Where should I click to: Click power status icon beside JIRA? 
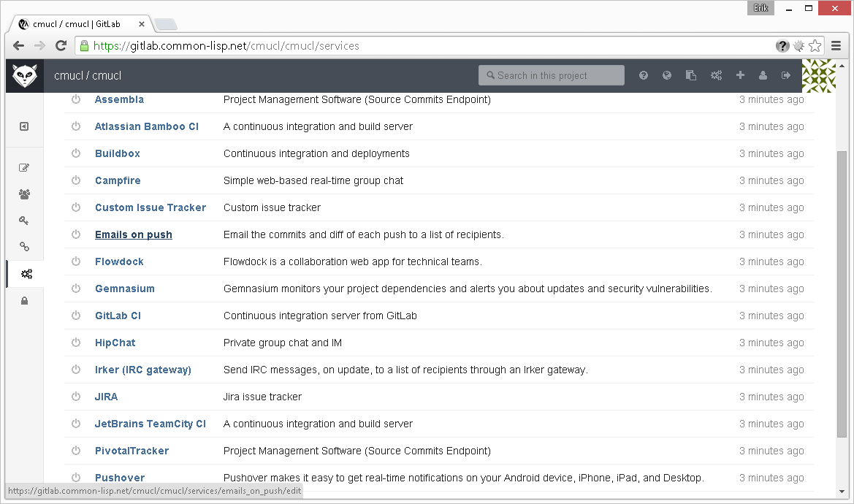click(76, 397)
